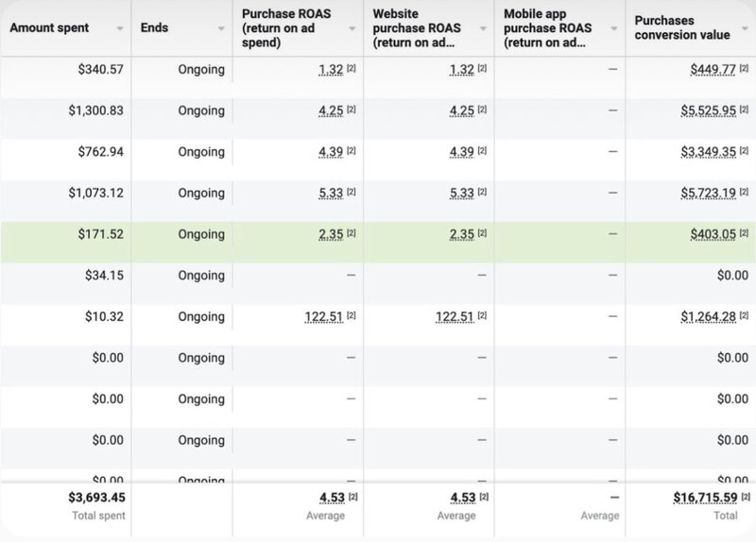Open the Amount spent column sort dropdown
Screen dimensions: 756x542
point(119,29)
